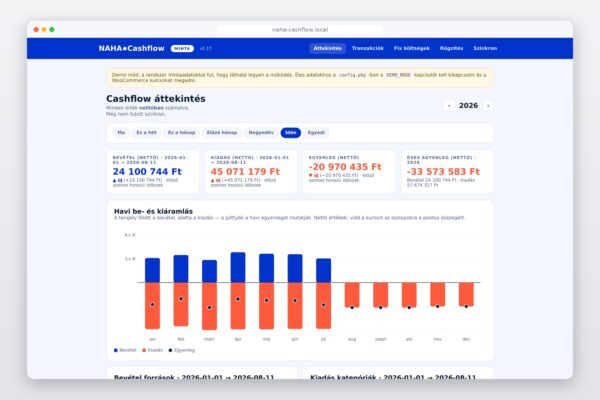The image size is (600, 400).
Task: Open the Áttekintés tab
Action: [327, 48]
